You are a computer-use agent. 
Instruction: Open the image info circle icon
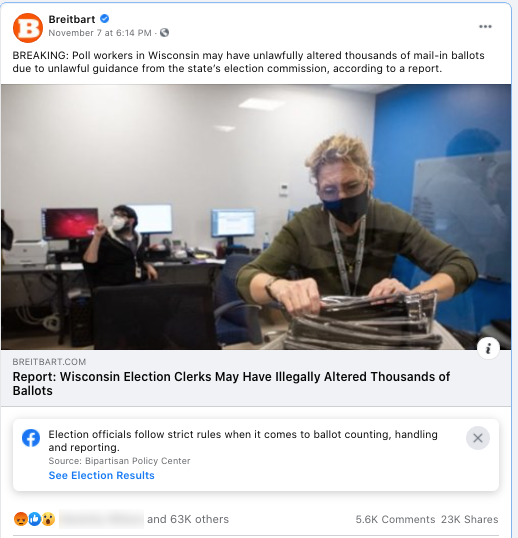click(x=488, y=348)
